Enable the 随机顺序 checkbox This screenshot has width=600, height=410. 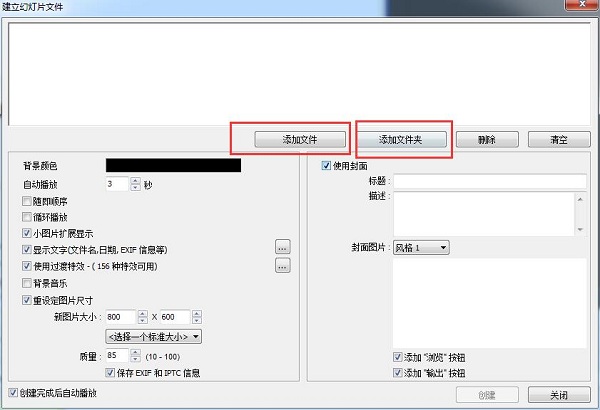27,201
